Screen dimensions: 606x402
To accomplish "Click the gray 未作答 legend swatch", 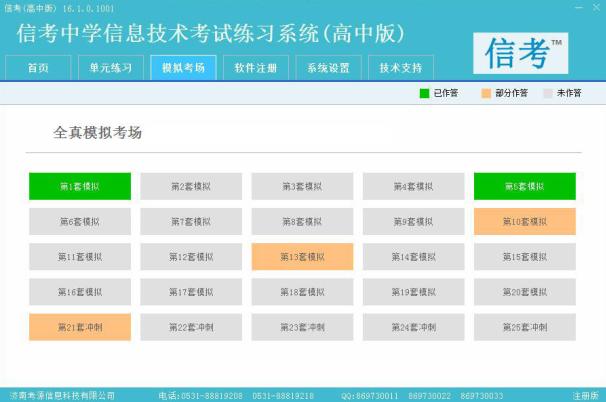I will 548,93.
